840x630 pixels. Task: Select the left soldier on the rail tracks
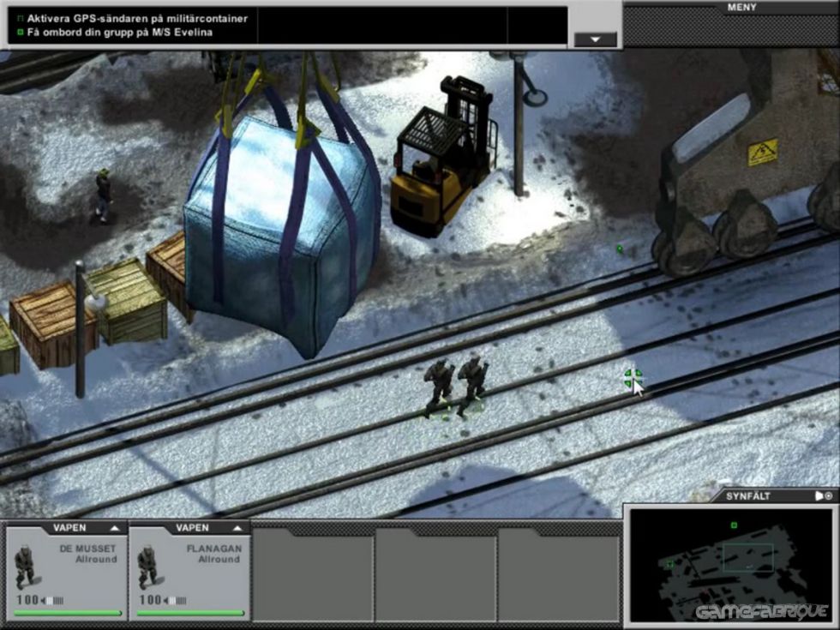tap(439, 387)
